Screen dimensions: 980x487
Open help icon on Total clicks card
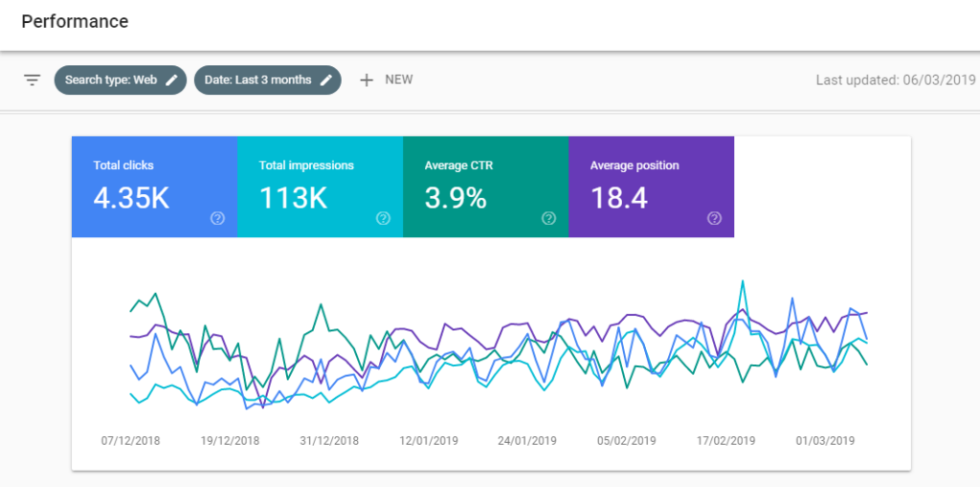click(217, 218)
